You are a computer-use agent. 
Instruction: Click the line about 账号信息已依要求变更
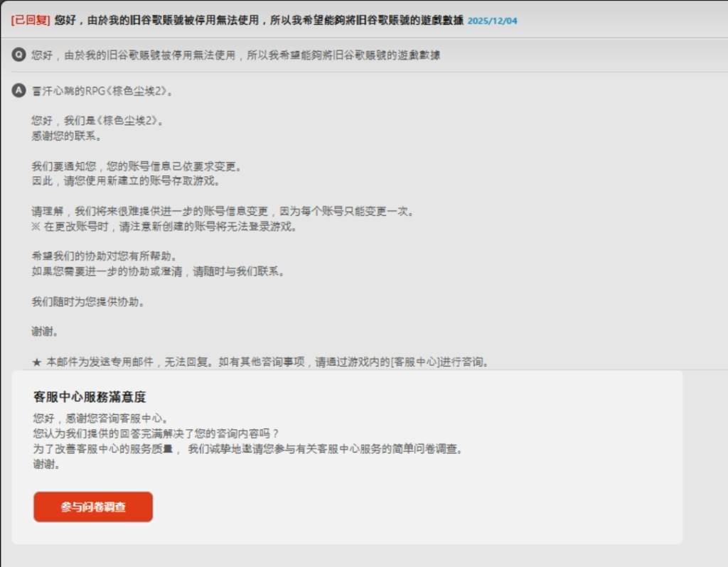tap(136, 166)
